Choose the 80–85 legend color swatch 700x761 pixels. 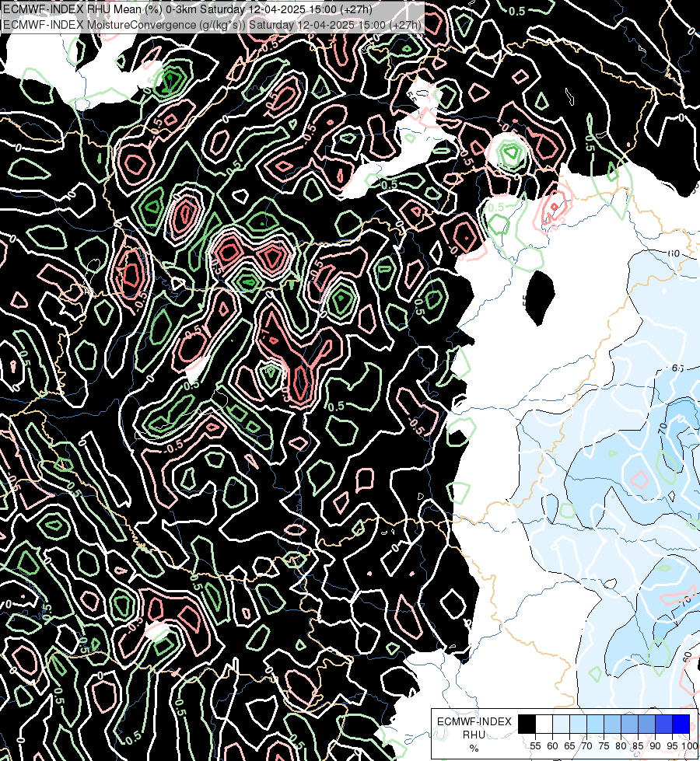629,724
